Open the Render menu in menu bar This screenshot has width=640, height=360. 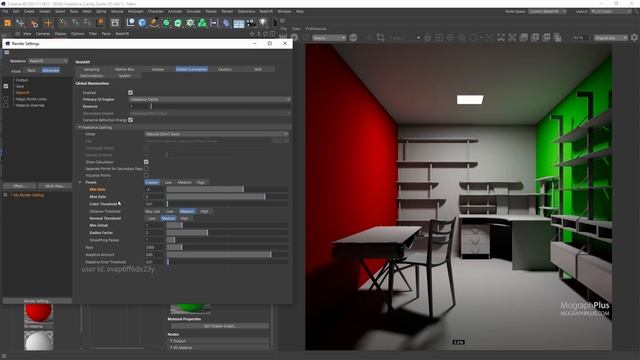(227, 11)
